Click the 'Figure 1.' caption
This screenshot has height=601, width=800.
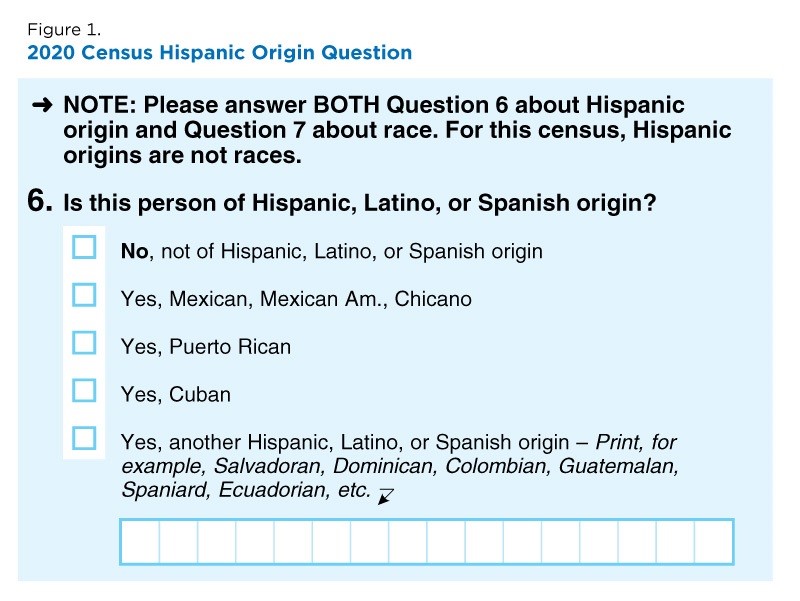(x=64, y=30)
